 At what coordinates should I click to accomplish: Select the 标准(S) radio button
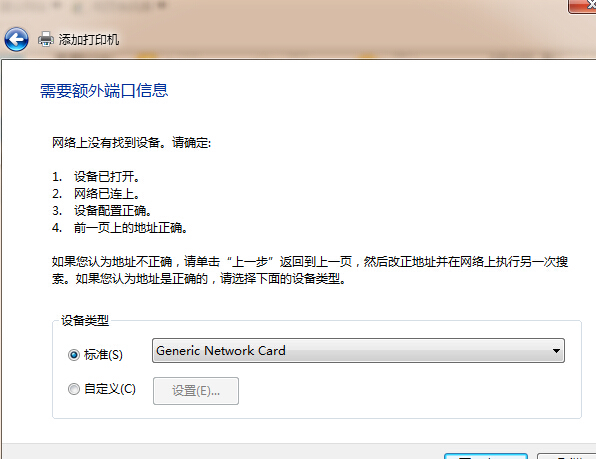pyautogui.click(x=74, y=355)
